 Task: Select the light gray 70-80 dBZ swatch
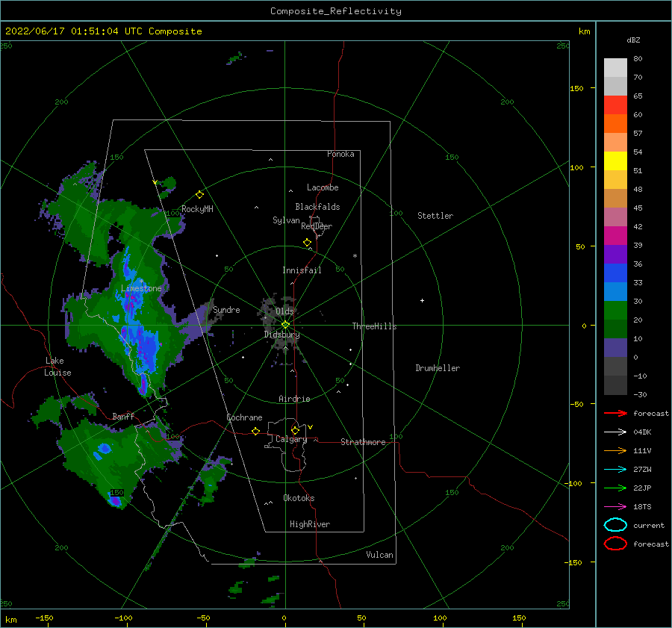point(615,68)
